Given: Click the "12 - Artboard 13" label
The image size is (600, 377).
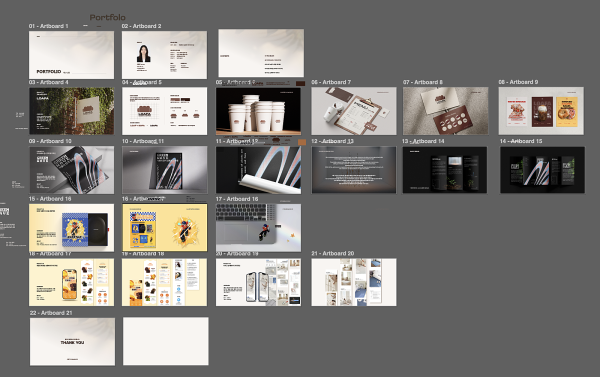Looking at the screenshot, I should pyautogui.click(x=333, y=141).
